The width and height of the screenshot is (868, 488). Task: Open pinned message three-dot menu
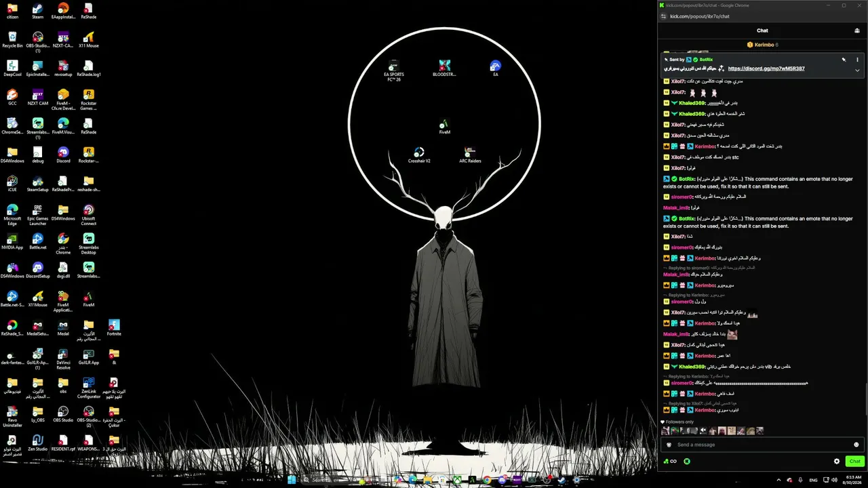[857, 60]
